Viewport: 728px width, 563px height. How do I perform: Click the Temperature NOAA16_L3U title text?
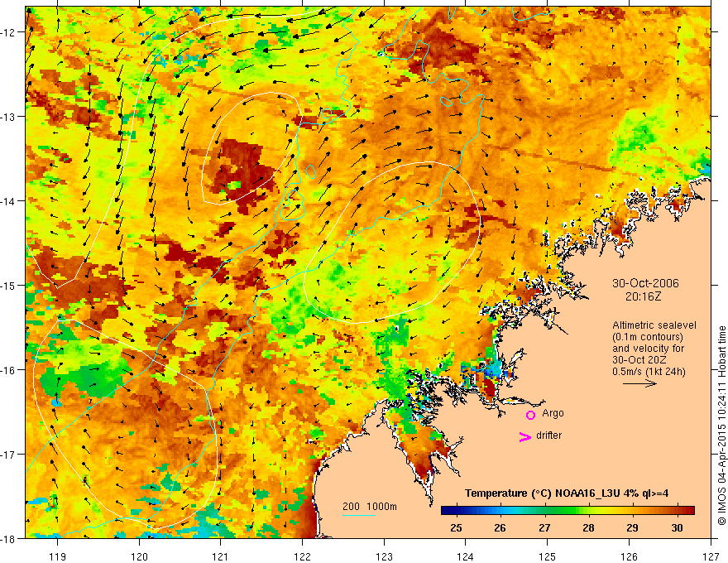(567, 493)
